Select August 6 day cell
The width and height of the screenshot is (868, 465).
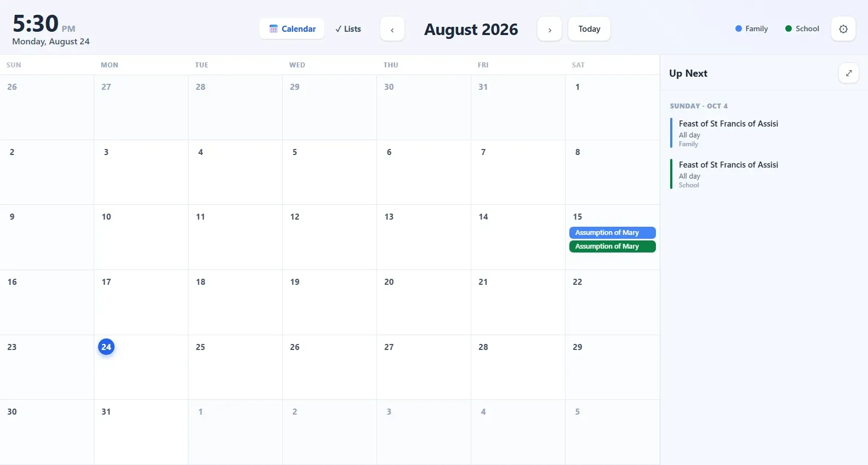pos(424,173)
